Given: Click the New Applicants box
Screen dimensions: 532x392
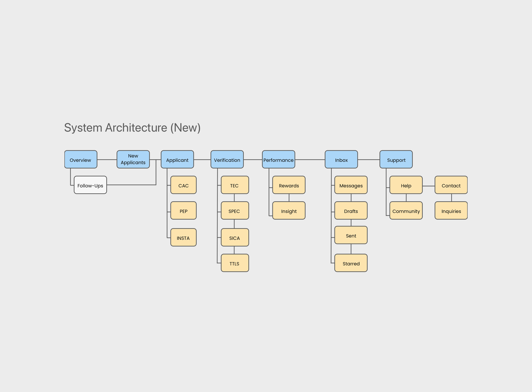Looking at the screenshot, I should [133, 159].
